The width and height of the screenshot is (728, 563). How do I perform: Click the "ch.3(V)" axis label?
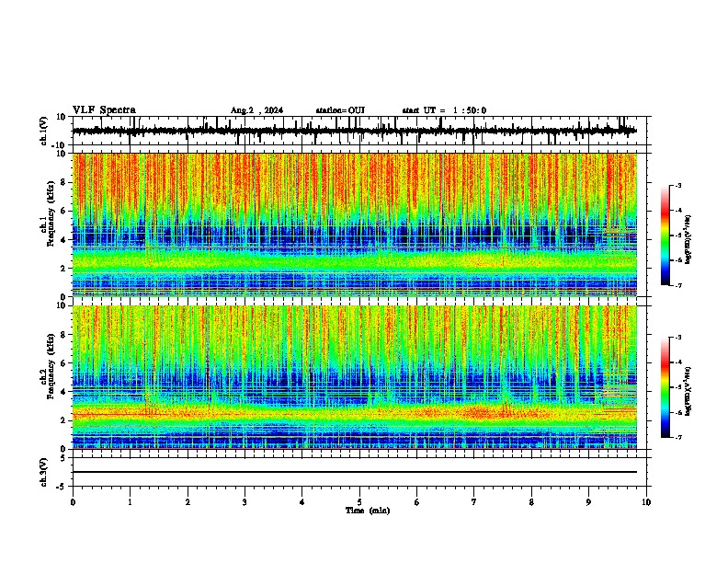(x=44, y=472)
